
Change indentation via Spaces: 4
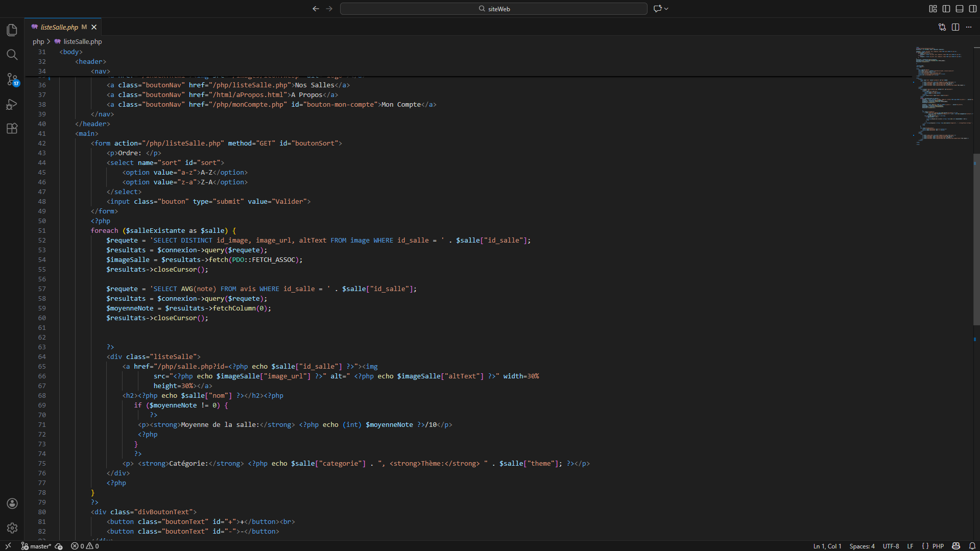862,546
